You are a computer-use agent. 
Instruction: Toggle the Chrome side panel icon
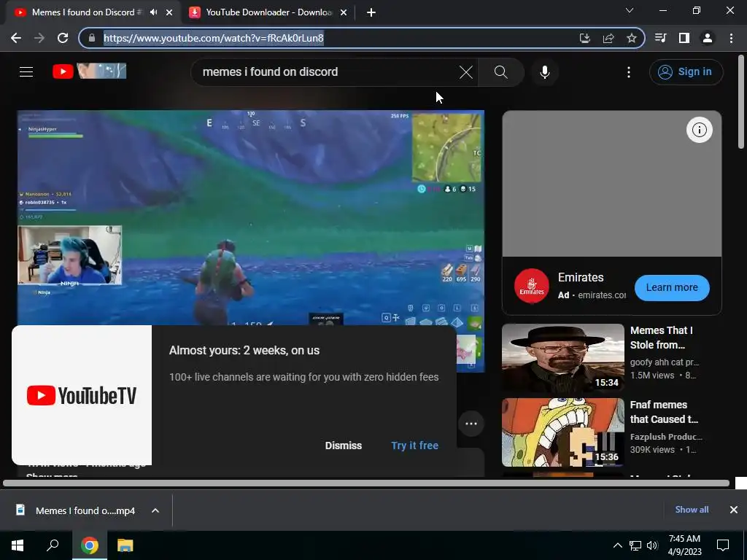tap(684, 38)
